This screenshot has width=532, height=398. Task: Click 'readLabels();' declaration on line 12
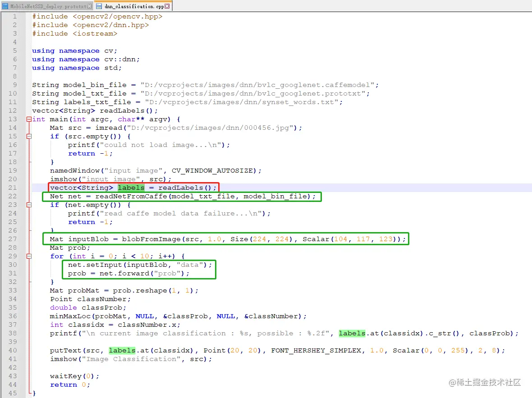tap(128, 110)
